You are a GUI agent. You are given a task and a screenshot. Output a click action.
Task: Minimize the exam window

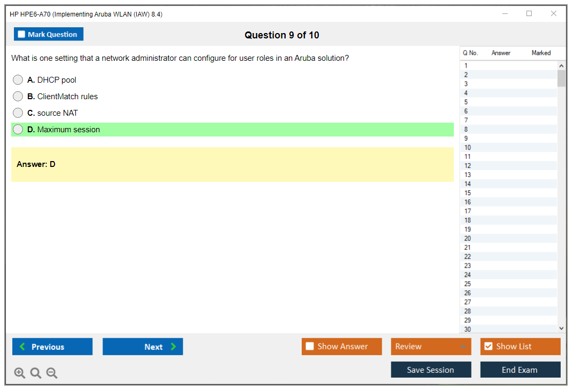pos(505,14)
